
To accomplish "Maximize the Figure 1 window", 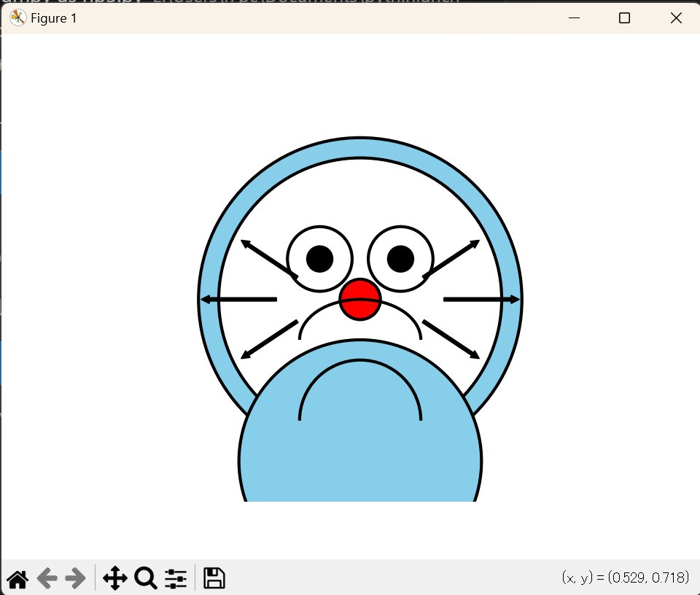I will (625, 17).
